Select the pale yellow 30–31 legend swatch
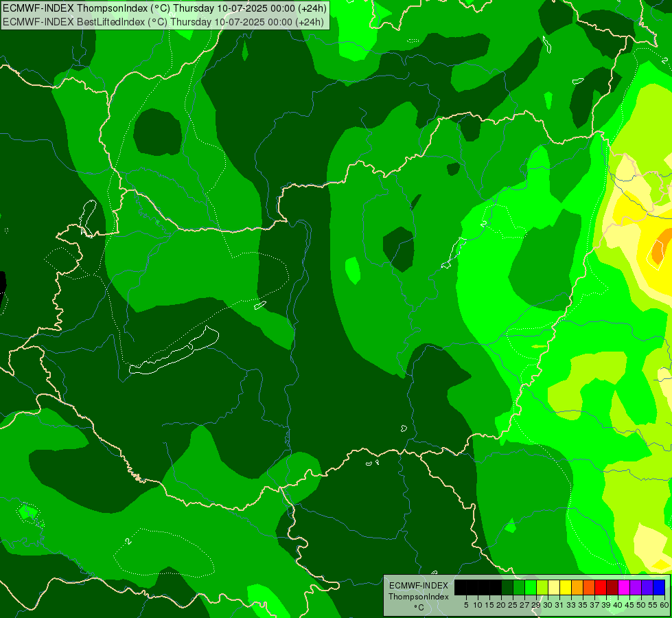The height and width of the screenshot is (618, 672). tap(554, 587)
